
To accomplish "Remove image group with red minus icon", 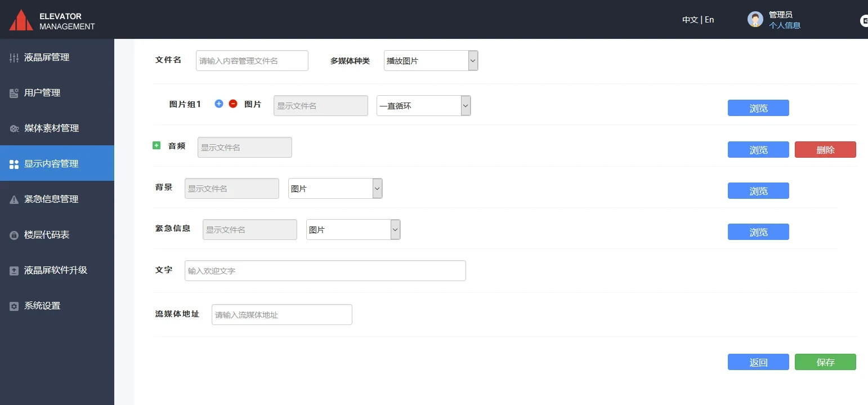I will [233, 104].
